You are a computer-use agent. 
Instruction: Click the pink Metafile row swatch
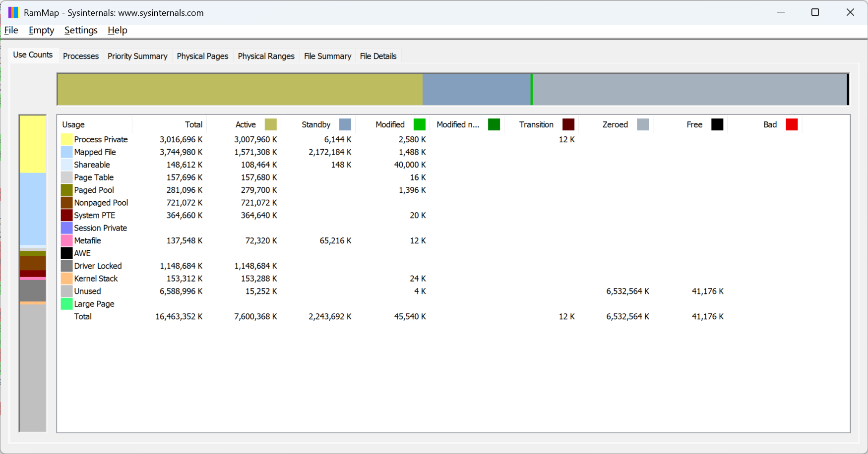point(67,240)
